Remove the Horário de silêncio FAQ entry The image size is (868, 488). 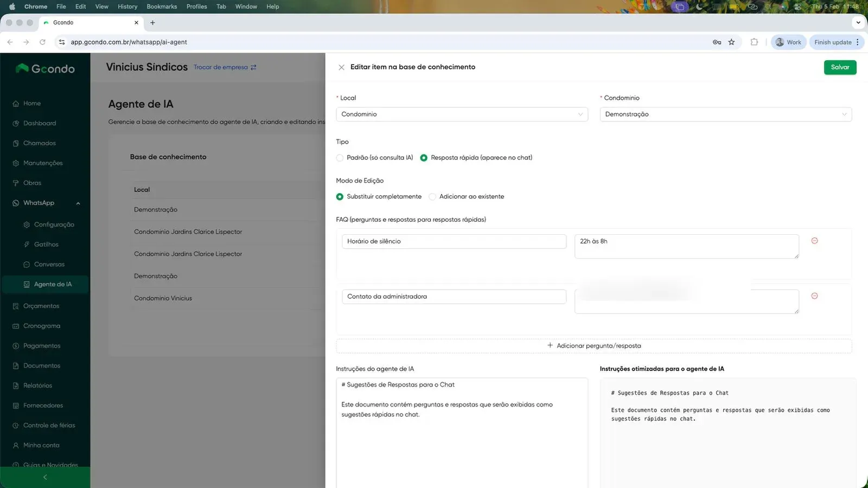[x=814, y=241]
